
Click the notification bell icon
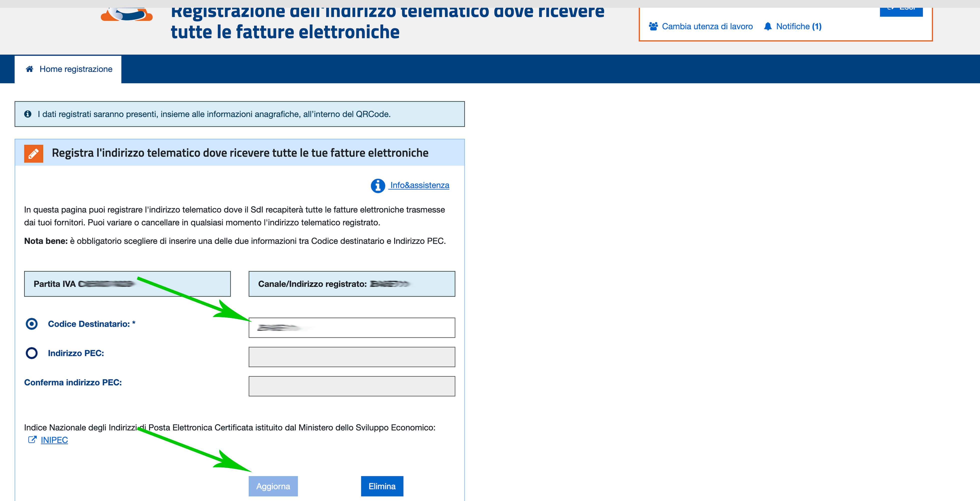click(x=768, y=26)
